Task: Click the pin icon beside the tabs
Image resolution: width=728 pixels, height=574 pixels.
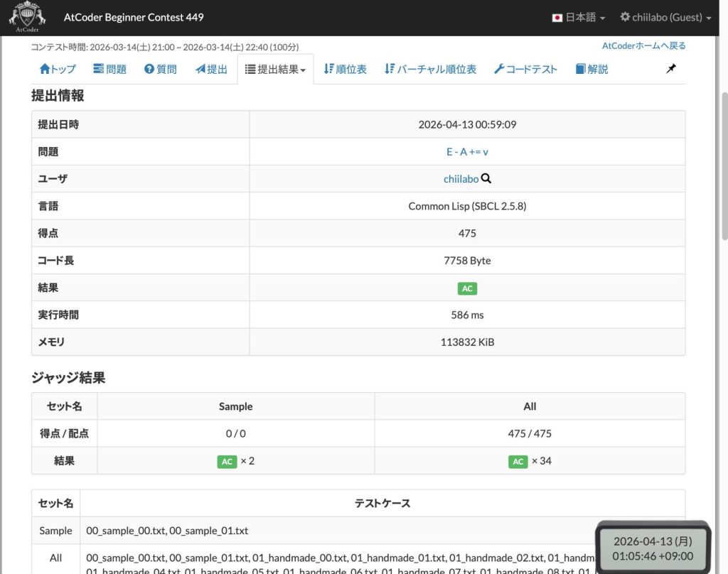Action: tap(671, 69)
